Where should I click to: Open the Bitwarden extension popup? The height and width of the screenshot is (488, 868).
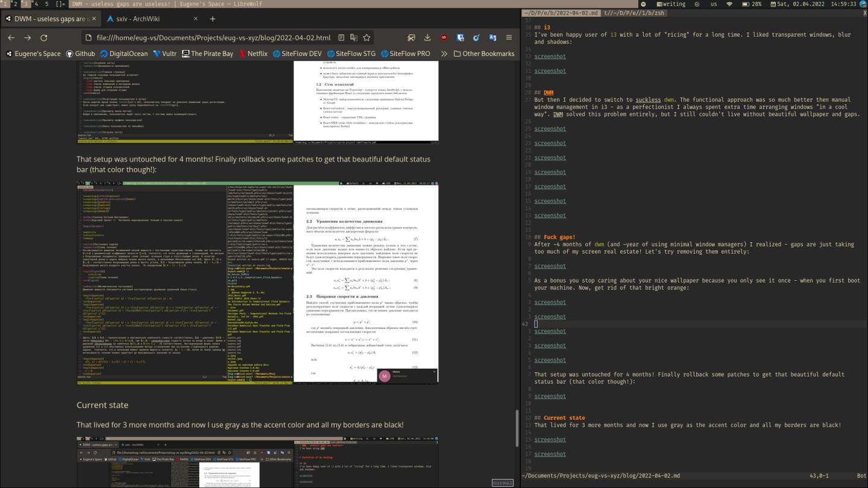click(461, 37)
